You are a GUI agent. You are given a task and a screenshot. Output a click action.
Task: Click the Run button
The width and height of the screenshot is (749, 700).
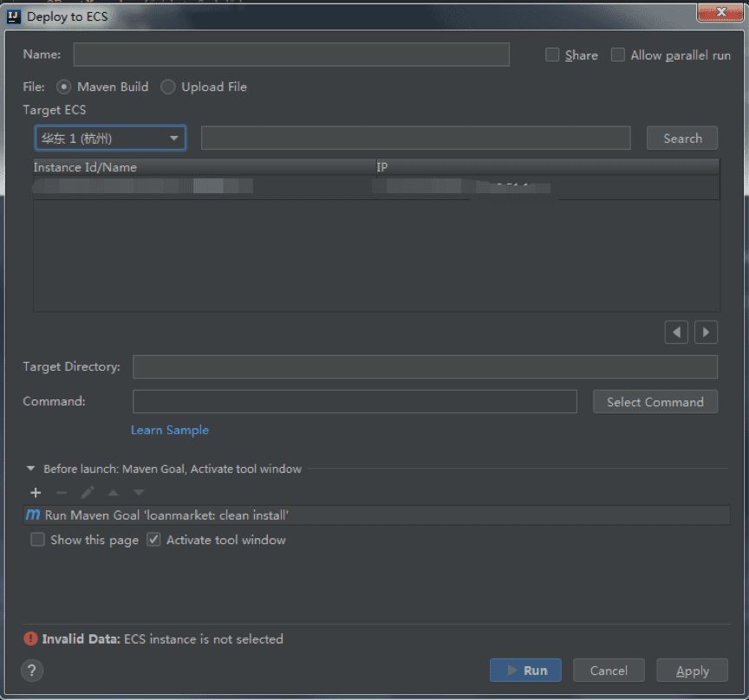click(525, 671)
